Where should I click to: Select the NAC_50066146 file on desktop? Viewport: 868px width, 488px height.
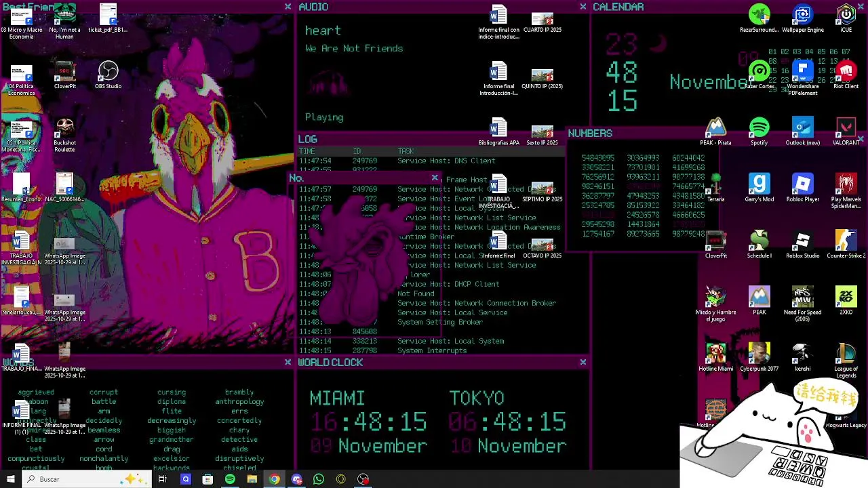click(64, 188)
